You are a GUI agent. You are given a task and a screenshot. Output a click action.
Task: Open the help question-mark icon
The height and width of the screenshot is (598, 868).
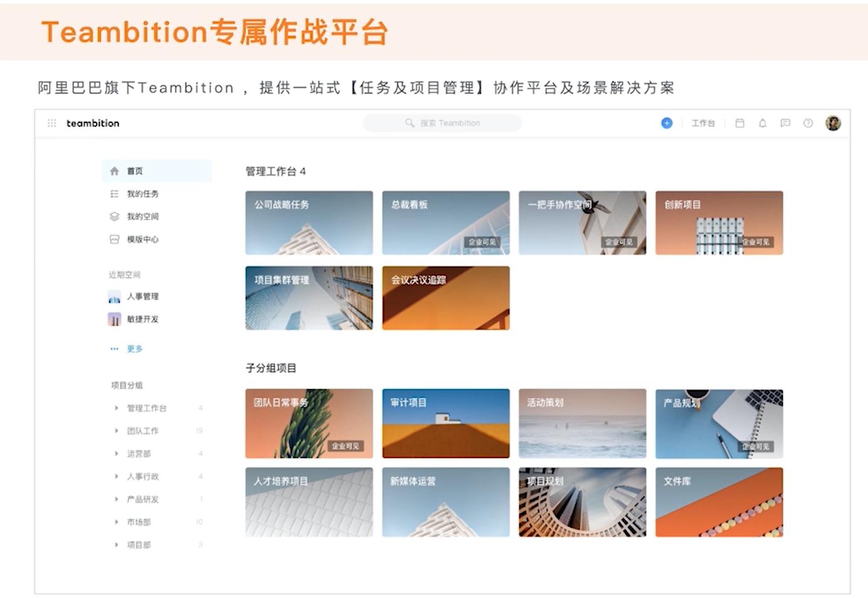coord(808,123)
